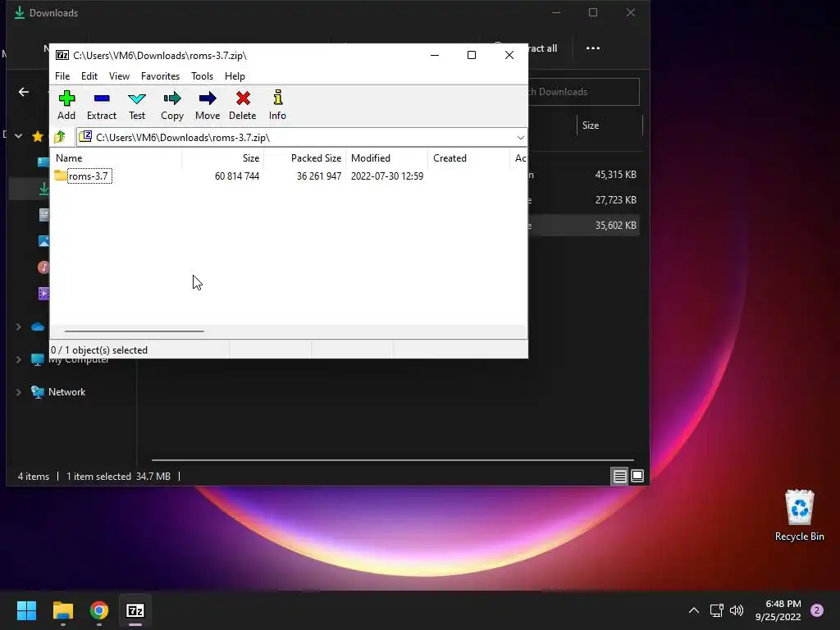
Task: Click the 7-Zip taskbar icon
Action: [x=135, y=610]
